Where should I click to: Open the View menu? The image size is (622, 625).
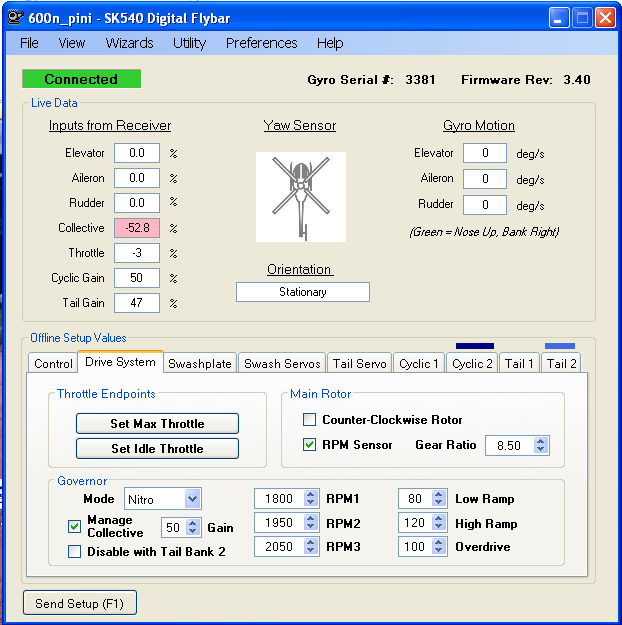[x=72, y=43]
